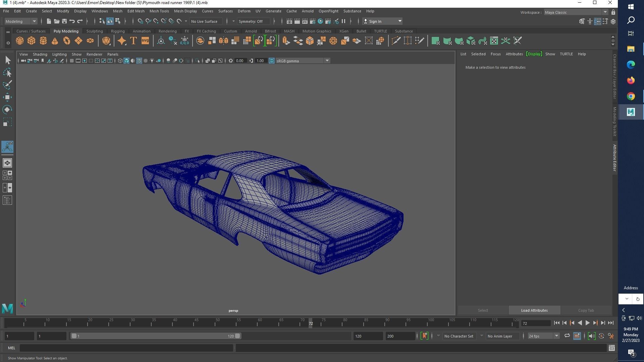The height and width of the screenshot is (362, 644).
Task: Create a polygon plane from the shelf
Action: point(78,41)
